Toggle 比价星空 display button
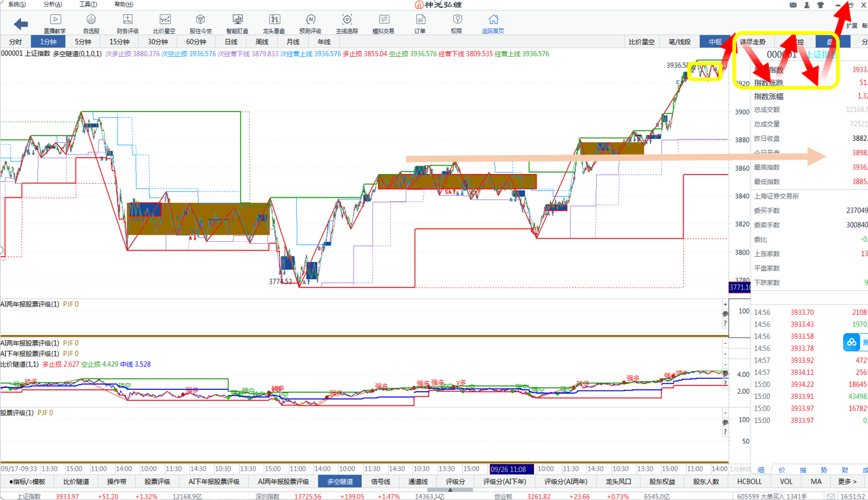The width and height of the screenshot is (868, 500). pyautogui.click(x=642, y=42)
